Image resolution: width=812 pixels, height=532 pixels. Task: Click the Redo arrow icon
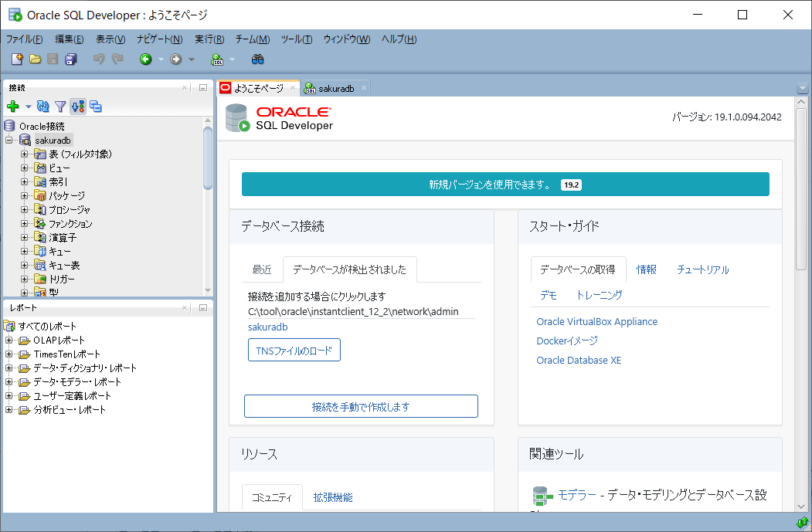point(117,59)
